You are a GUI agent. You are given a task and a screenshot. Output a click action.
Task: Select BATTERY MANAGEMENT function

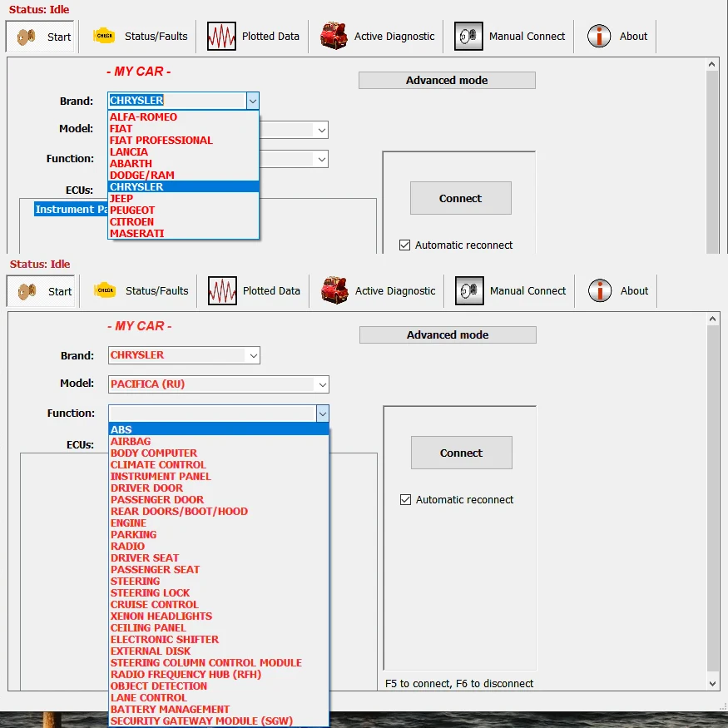coord(219,710)
